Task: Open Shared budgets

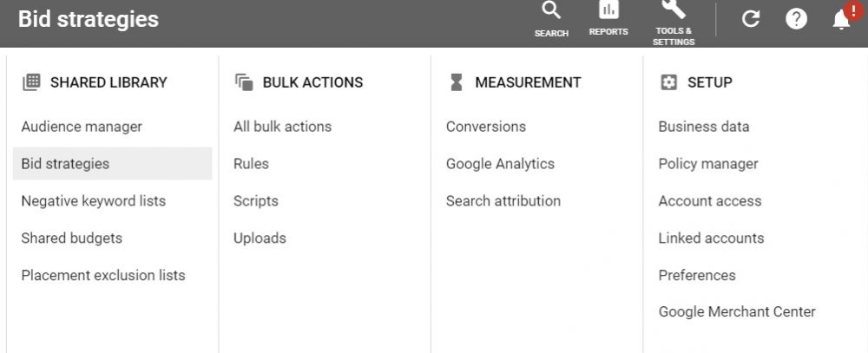Action: [x=72, y=239]
